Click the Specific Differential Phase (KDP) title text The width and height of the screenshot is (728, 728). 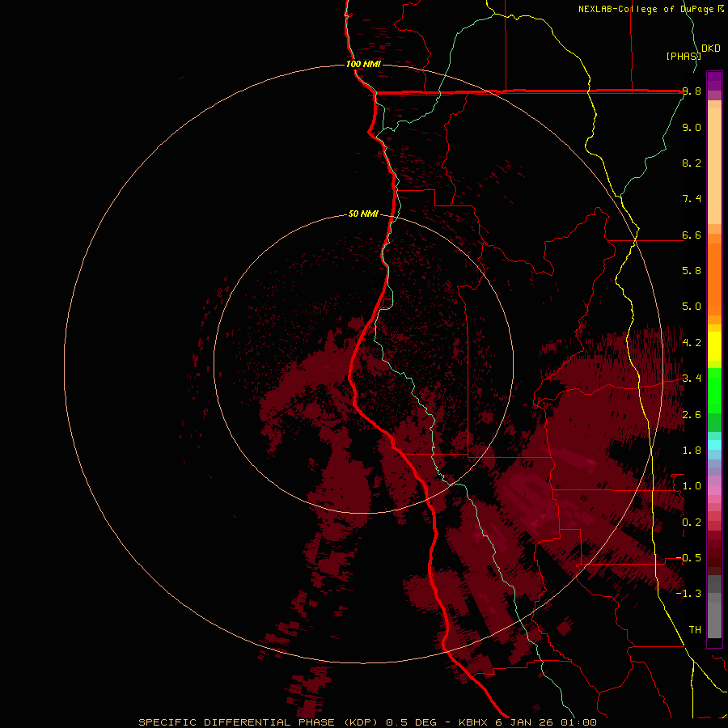[x=259, y=722]
